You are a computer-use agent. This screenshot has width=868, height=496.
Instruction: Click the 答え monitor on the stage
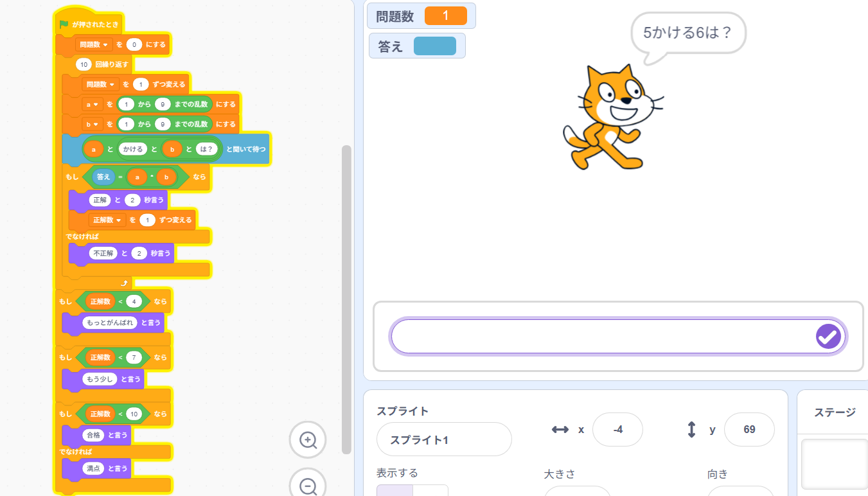click(x=417, y=46)
